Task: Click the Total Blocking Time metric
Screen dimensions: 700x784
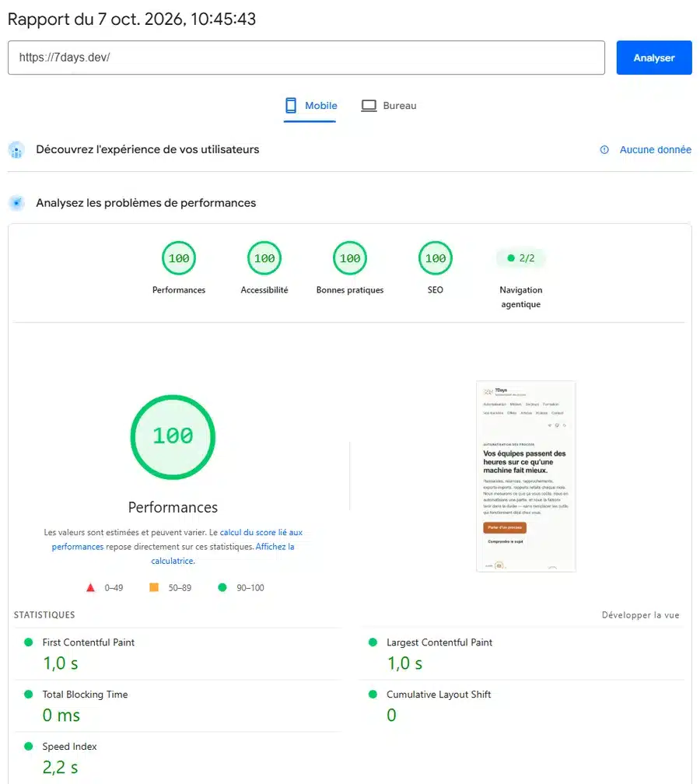Action: coord(179,706)
